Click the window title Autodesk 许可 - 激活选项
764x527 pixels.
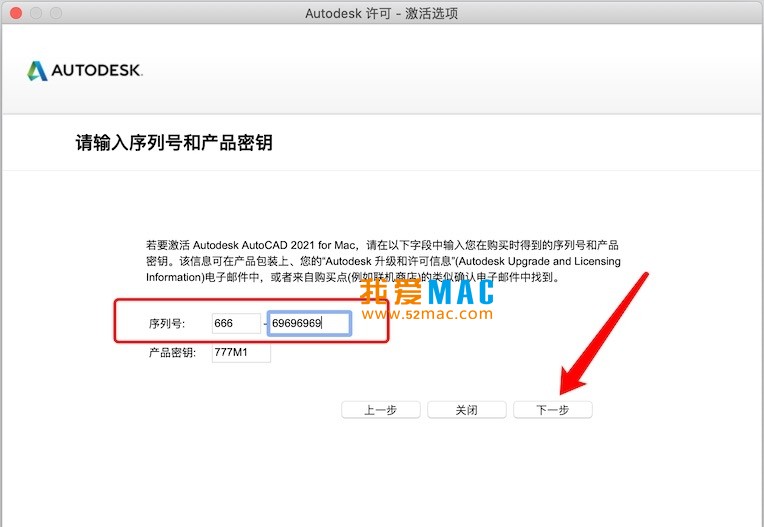(382, 13)
